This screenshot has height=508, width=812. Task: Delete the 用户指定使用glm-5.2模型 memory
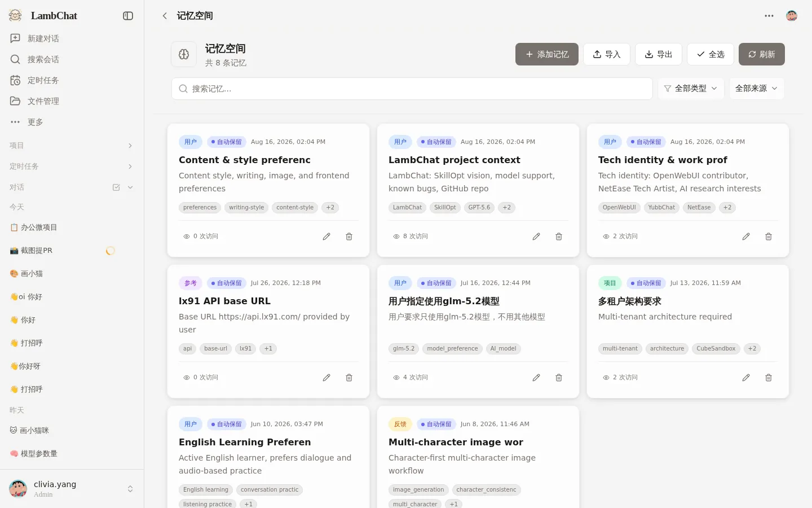pyautogui.click(x=559, y=378)
